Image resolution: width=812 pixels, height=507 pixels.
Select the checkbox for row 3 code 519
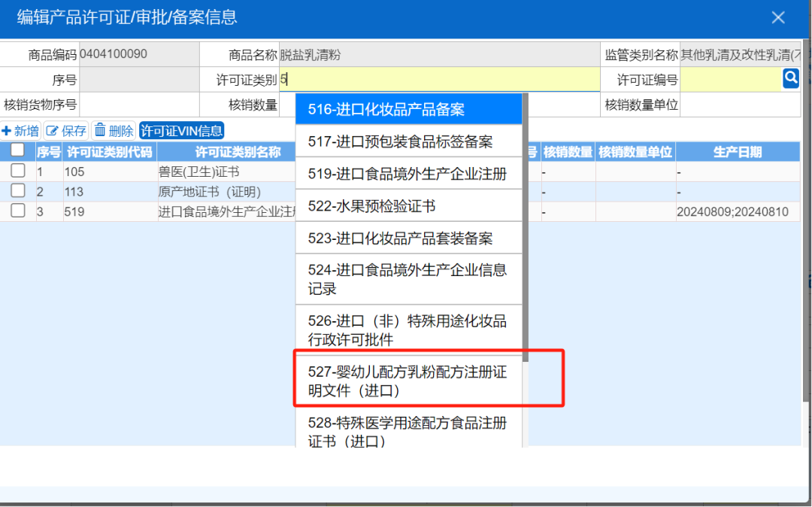pos(17,211)
